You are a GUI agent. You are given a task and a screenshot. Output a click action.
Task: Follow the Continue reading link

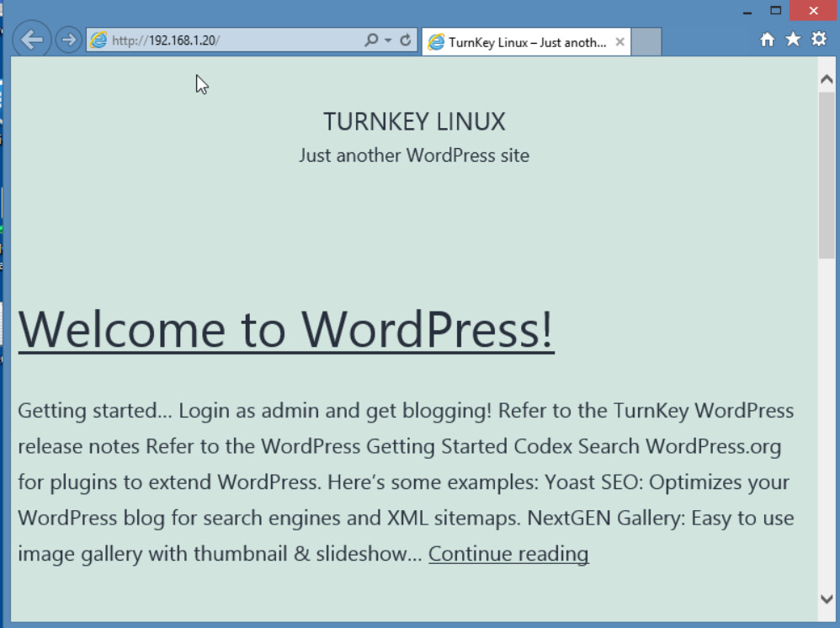[x=508, y=554]
